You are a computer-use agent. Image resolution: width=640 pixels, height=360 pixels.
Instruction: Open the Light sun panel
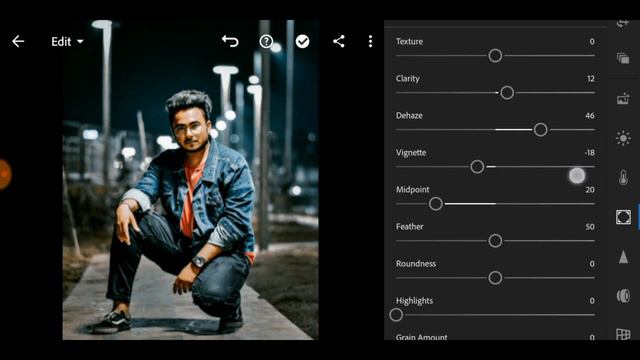click(x=623, y=138)
